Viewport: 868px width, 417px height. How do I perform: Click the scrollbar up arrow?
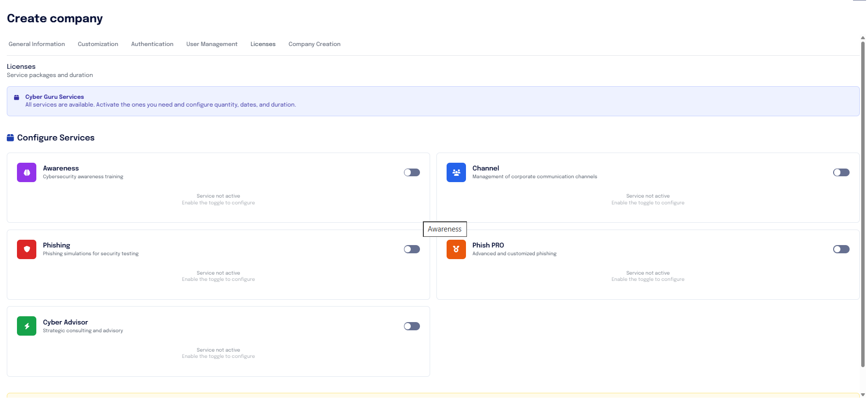point(863,37)
